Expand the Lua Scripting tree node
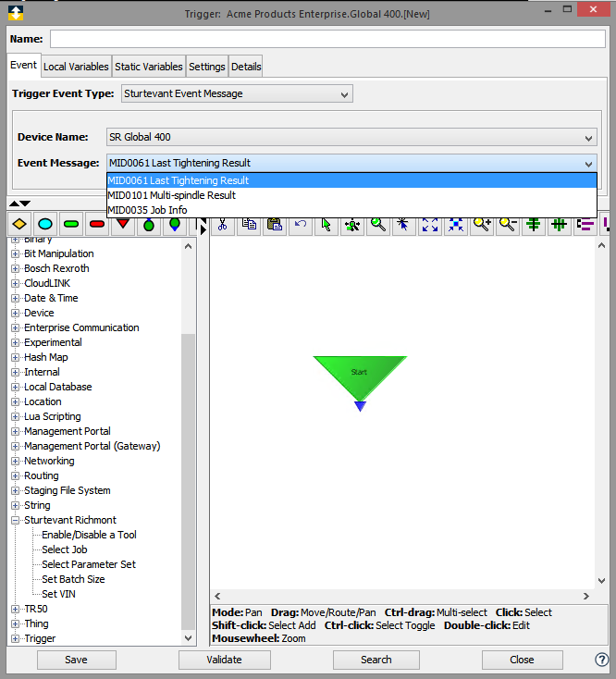 pyautogui.click(x=15, y=416)
